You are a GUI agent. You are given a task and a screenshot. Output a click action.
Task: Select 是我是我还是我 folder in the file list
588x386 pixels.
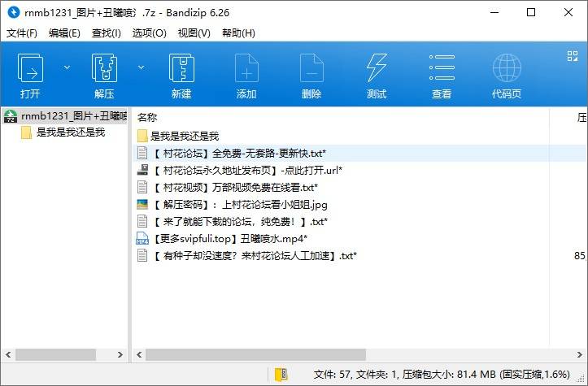[x=185, y=136]
